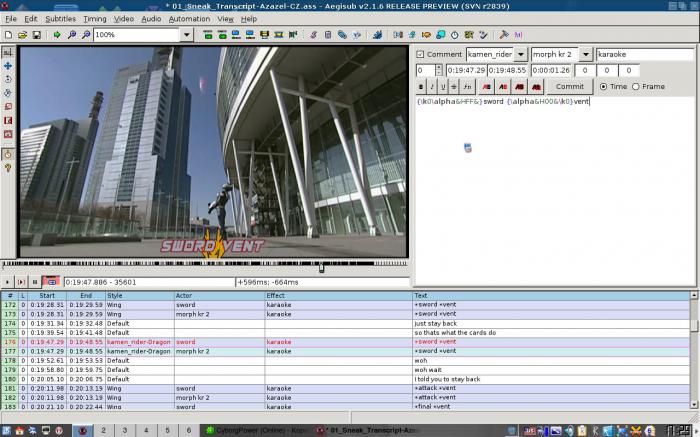Select the Time radio button

pos(604,87)
